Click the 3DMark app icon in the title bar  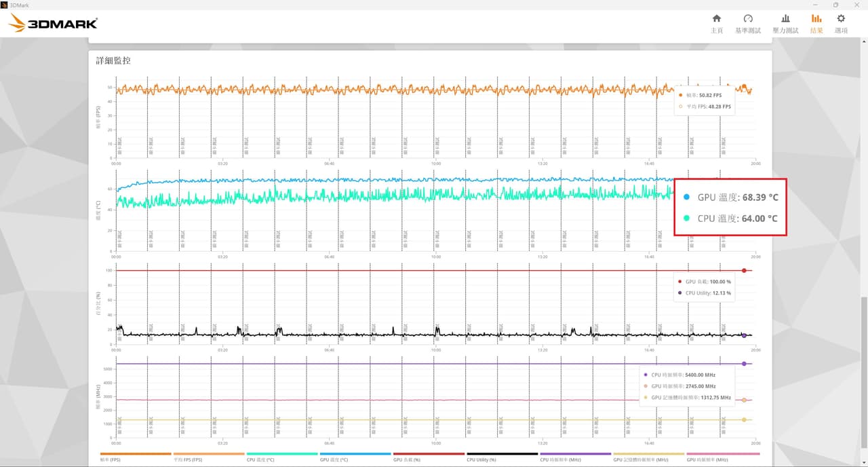point(5,5)
